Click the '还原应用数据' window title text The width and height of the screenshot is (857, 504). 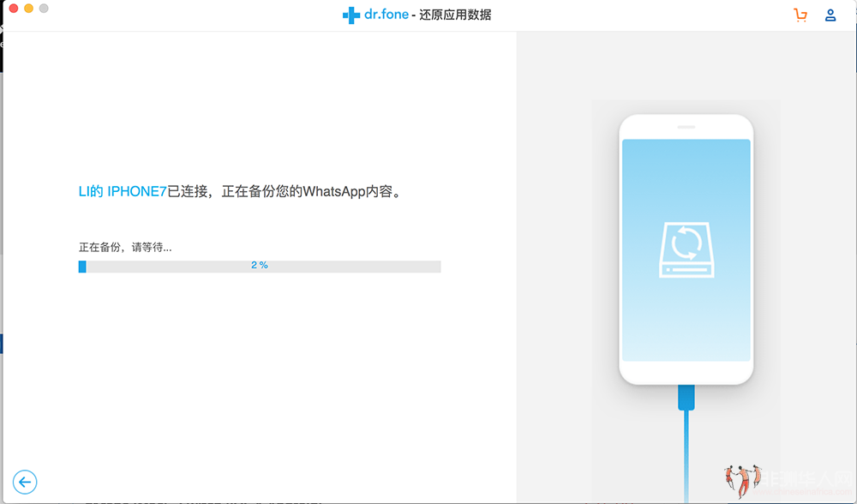point(455,15)
